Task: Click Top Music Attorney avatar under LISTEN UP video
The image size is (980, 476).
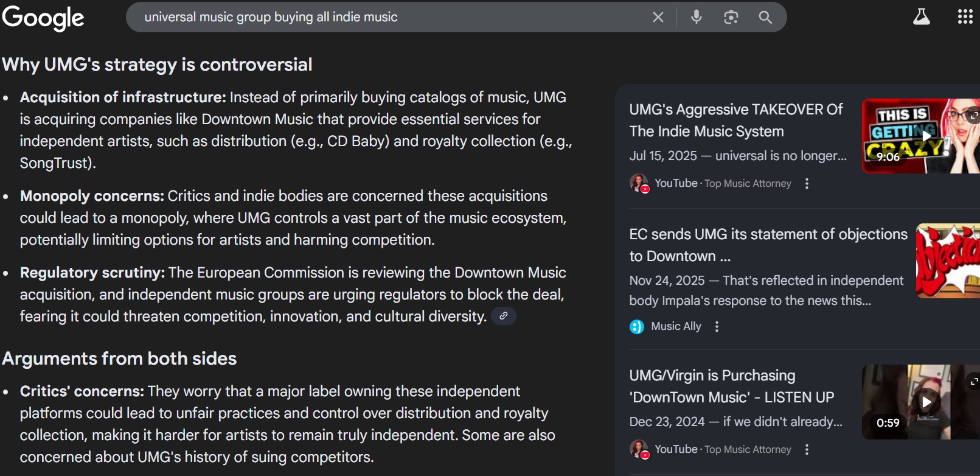Action: (639, 450)
